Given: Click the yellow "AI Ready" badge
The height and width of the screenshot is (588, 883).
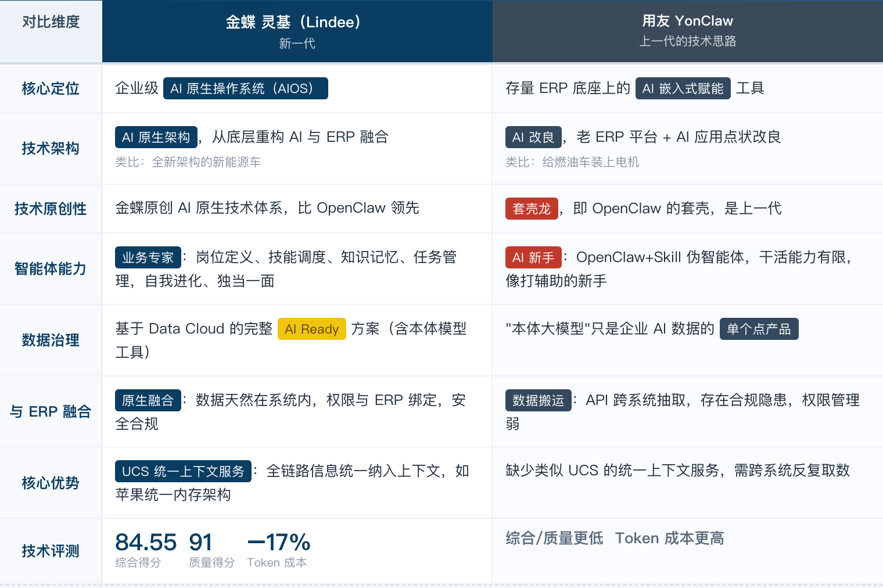Looking at the screenshot, I should 312,329.
